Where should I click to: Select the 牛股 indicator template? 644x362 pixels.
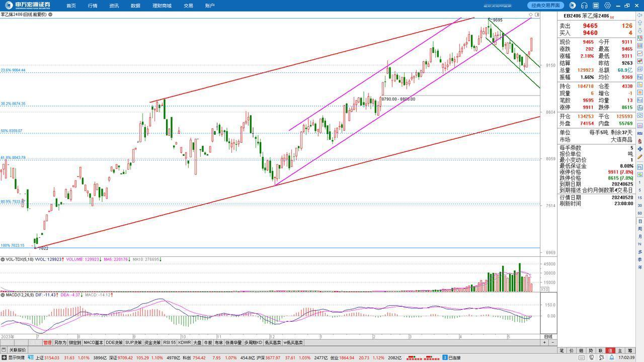208,342
